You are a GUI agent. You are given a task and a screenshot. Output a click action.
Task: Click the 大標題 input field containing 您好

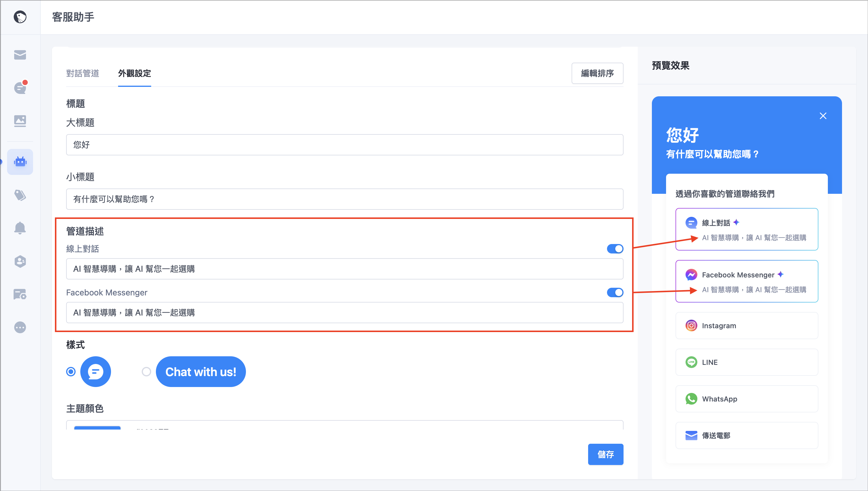(345, 145)
